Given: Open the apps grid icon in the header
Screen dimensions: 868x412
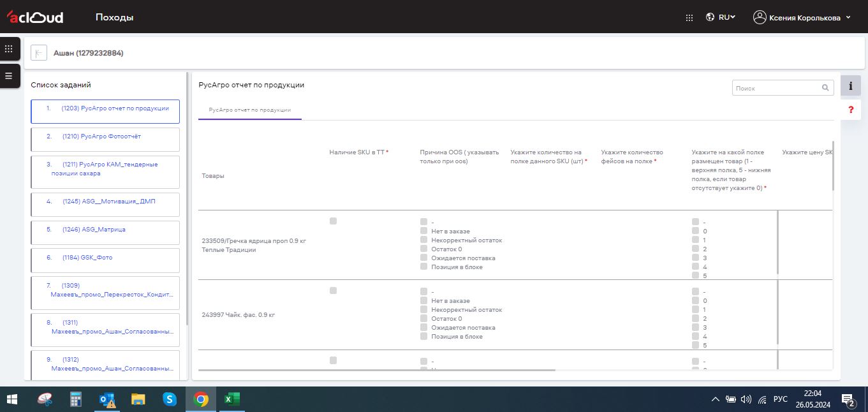Looking at the screenshot, I should point(689,18).
